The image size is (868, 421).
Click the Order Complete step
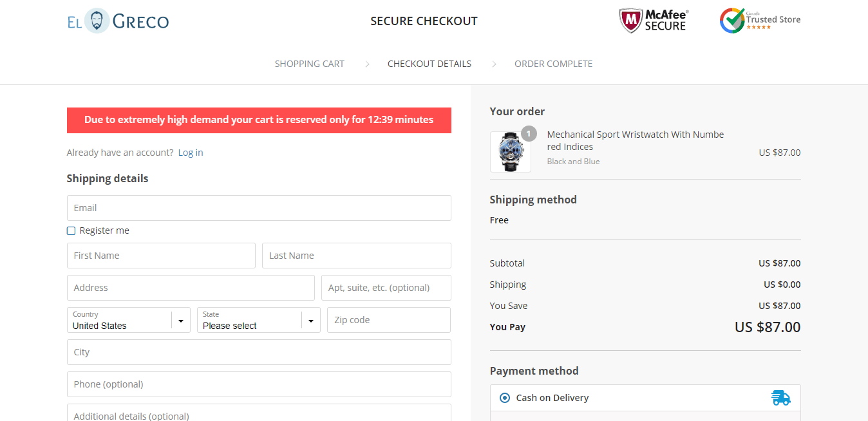tap(553, 64)
